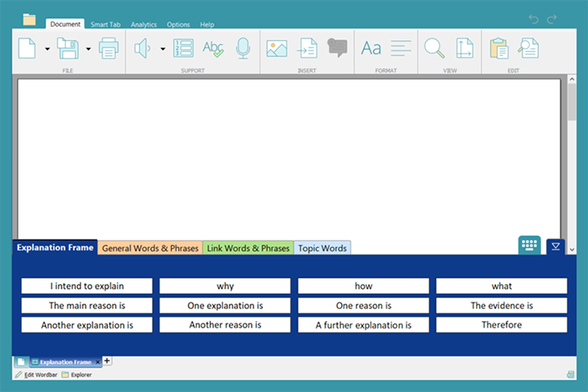Open paragraph alignment options

point(401,48)
